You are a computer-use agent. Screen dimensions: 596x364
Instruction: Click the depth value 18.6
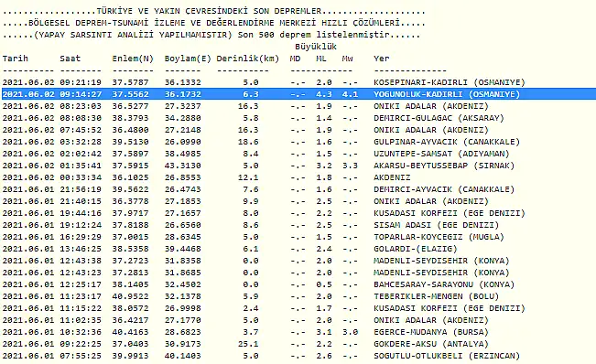coord(248,142)
